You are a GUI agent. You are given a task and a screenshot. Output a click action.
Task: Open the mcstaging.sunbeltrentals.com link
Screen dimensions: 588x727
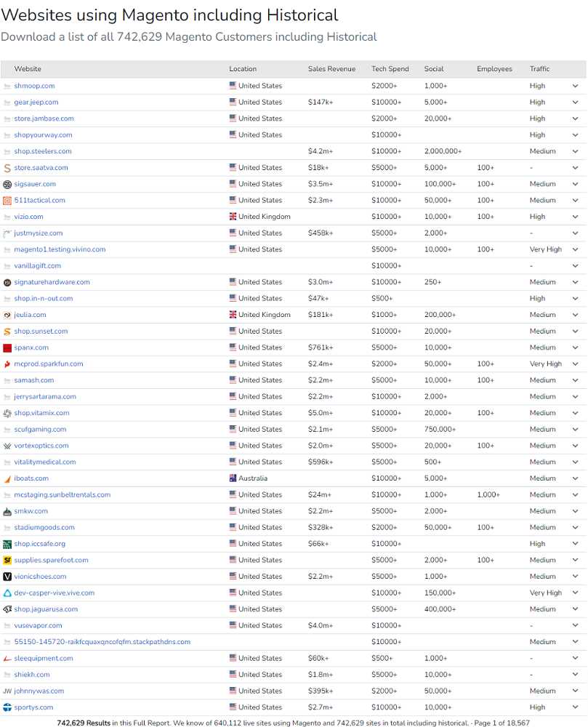tap(62, 494)
